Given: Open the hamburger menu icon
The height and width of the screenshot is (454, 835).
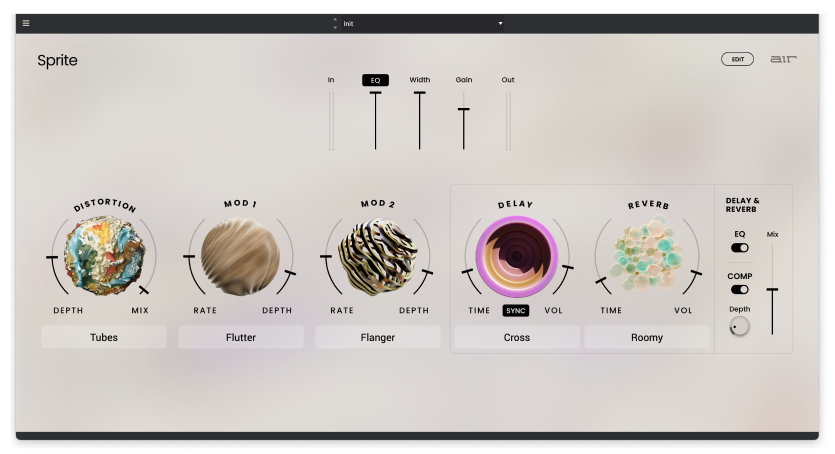Looking at the screenshot, I should 26,23.
